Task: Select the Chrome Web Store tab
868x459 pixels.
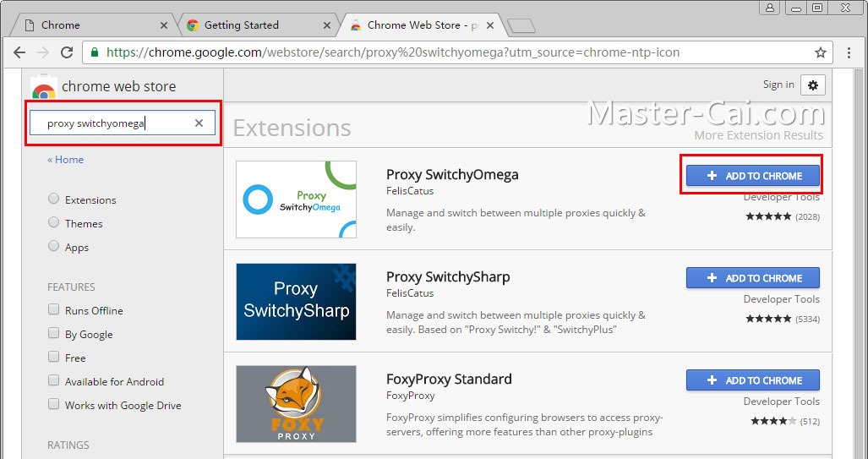Action: click(421, 25)
